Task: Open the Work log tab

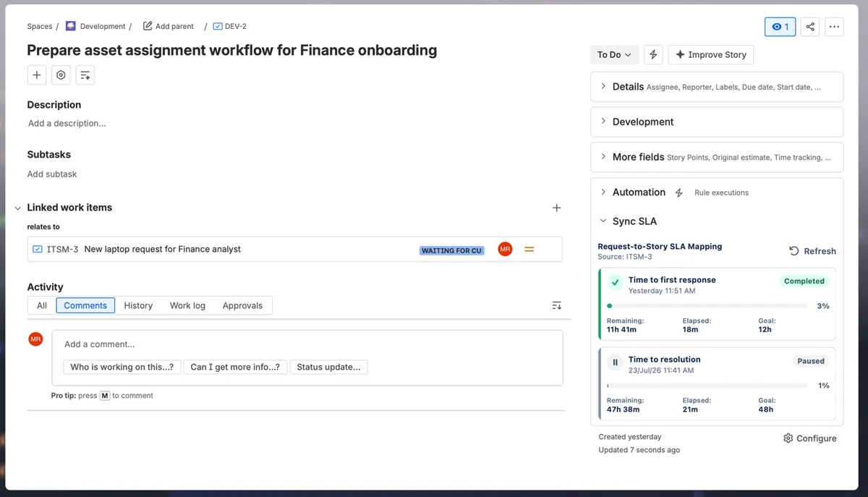Action: click(x=187, y=305)
